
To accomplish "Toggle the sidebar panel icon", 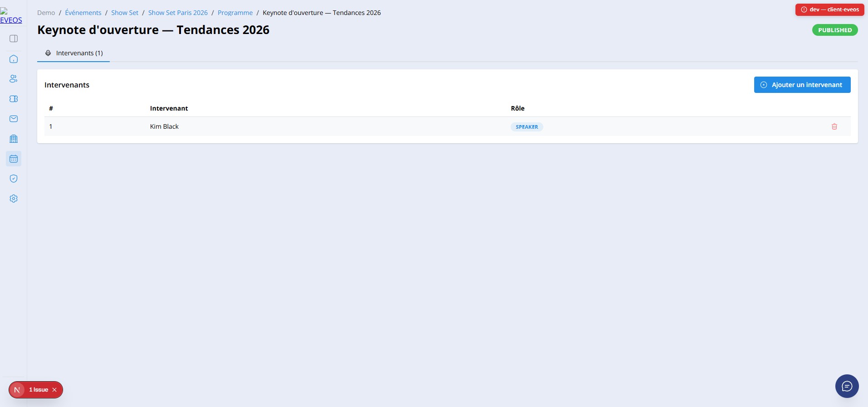I will (x=14, y=39).
